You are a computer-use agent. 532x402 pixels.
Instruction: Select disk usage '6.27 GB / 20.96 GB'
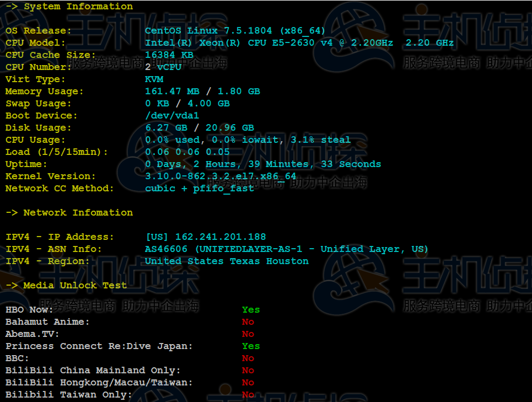coord(200,128)
